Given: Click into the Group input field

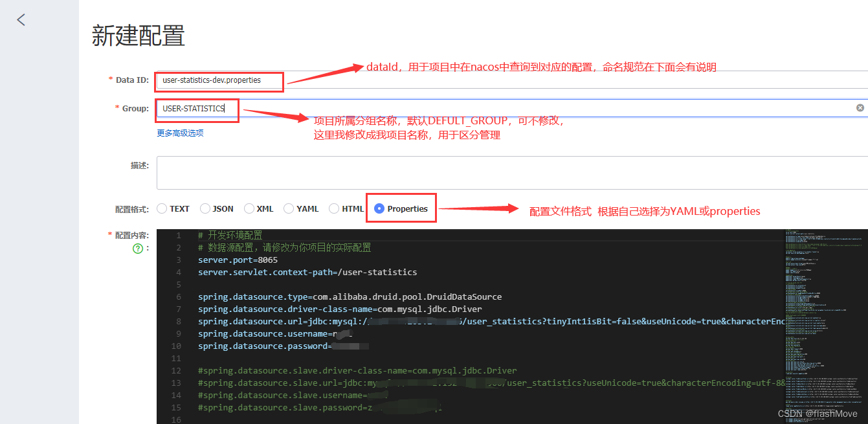Looking at the screenshot, I should coord(511,108).
